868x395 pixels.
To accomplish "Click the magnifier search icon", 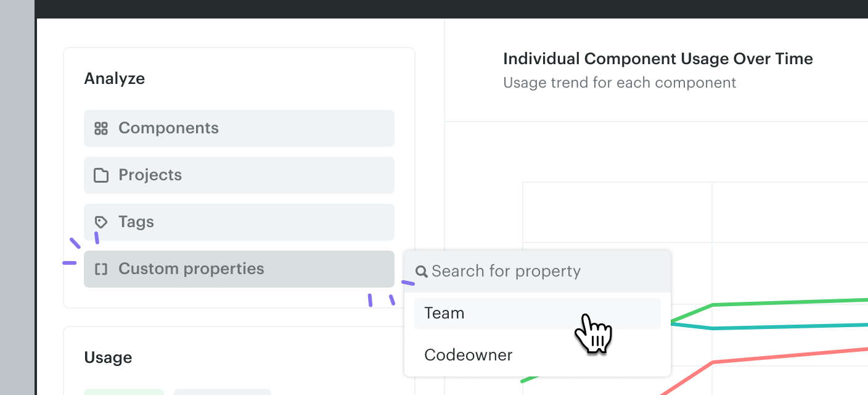I will [x=422, y=272].
